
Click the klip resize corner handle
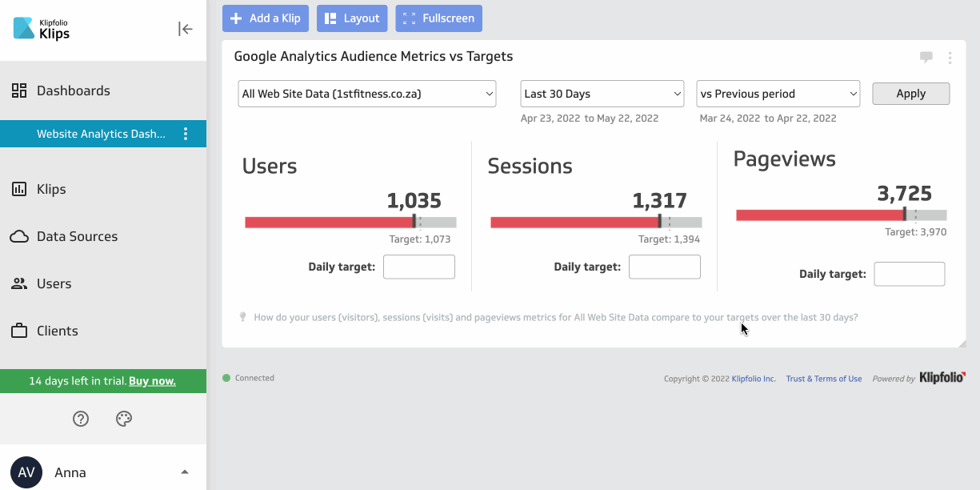pos(962,343)
